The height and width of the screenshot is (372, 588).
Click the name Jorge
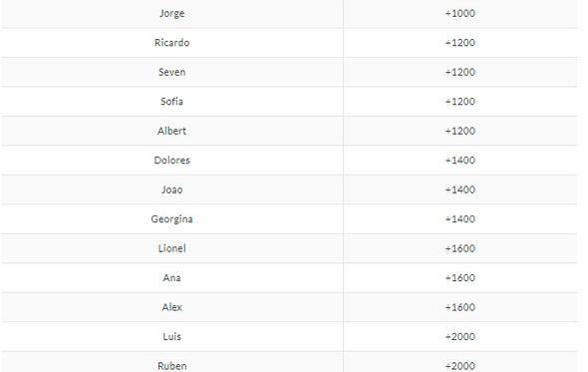(x=171, y=14)
